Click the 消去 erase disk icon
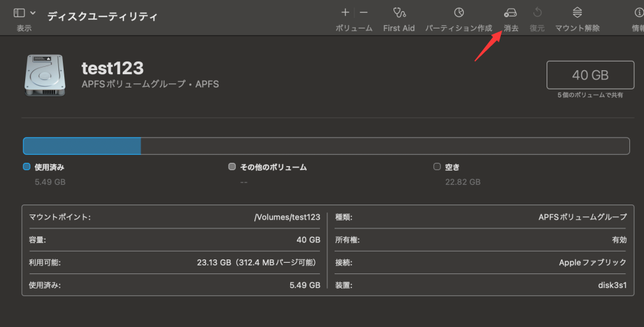The image size is (644, 327). [511, 13]
